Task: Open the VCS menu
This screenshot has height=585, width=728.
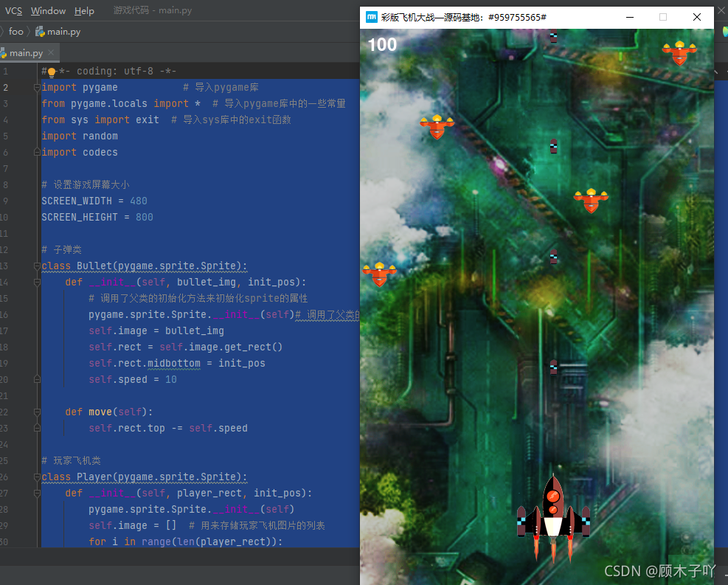Action: click(x=13, y=11)
